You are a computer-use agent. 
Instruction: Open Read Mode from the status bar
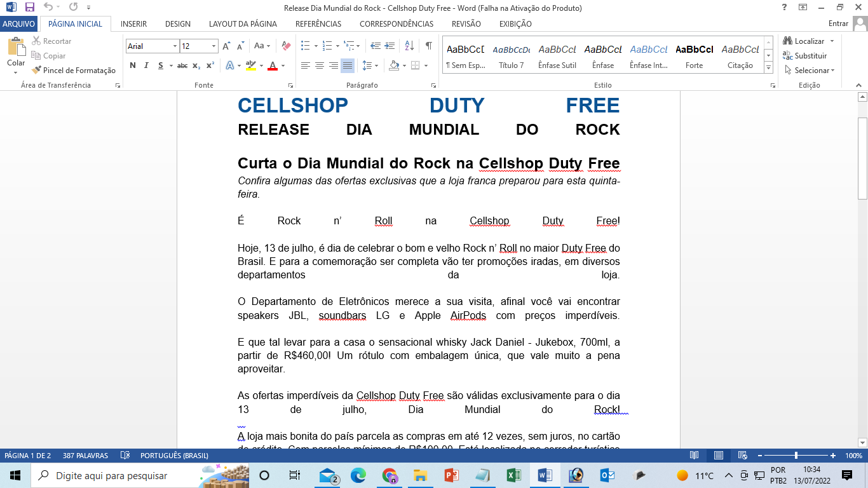(x=695, y=456)
